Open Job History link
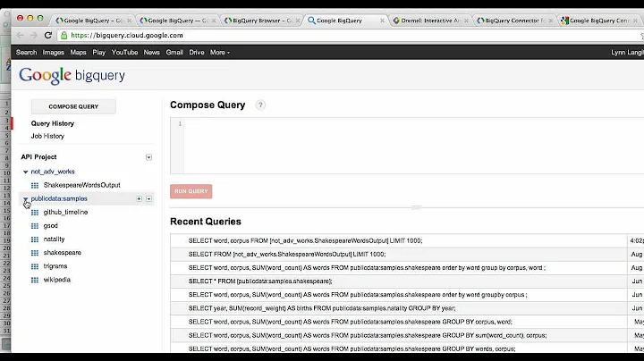The height and width of the screenshot is (361, 644). tap(47, 136)
